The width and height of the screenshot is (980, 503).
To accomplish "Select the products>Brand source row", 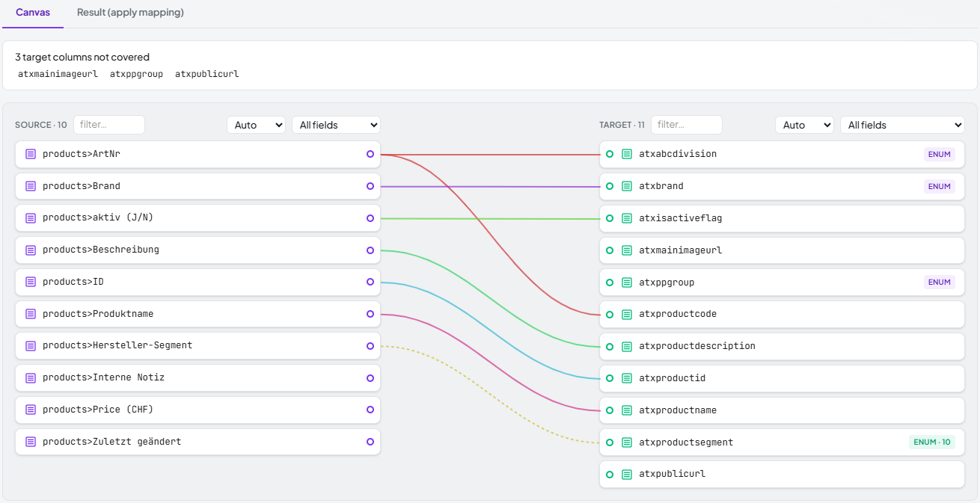I will [x=197, y=186].
